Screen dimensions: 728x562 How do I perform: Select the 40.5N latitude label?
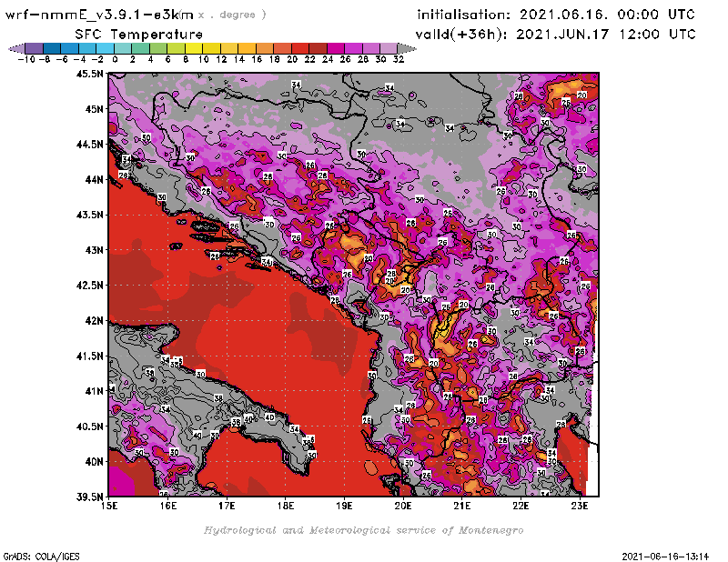click(89, 427)
